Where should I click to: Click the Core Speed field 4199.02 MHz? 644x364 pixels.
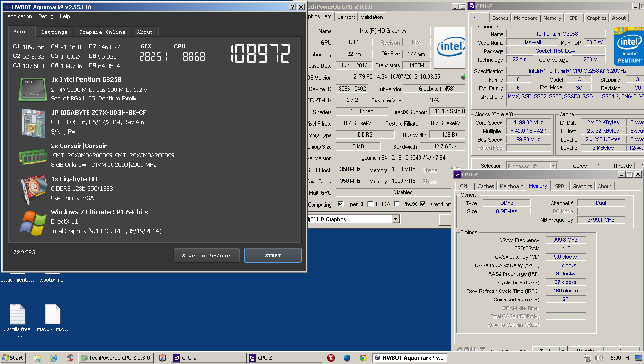(528, 122)
